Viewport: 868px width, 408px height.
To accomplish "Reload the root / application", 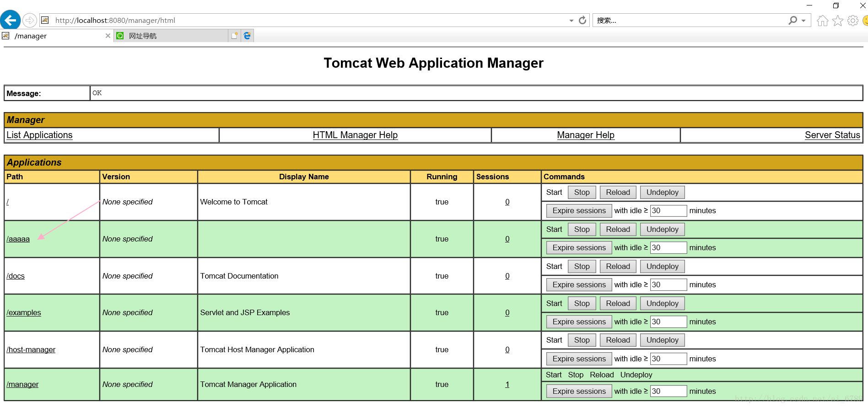I will (x=618, y=193).
